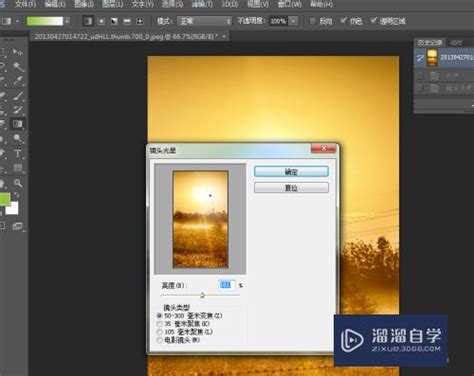474x376 pixels.
Task: Select 105 毫米聚焦 lens type
Action: [x=159, y=332]
